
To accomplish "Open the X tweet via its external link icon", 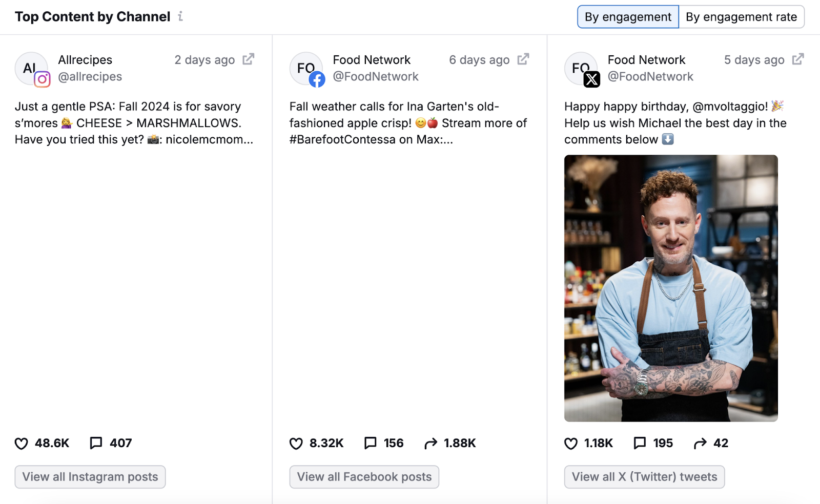I will coord(798,59).
